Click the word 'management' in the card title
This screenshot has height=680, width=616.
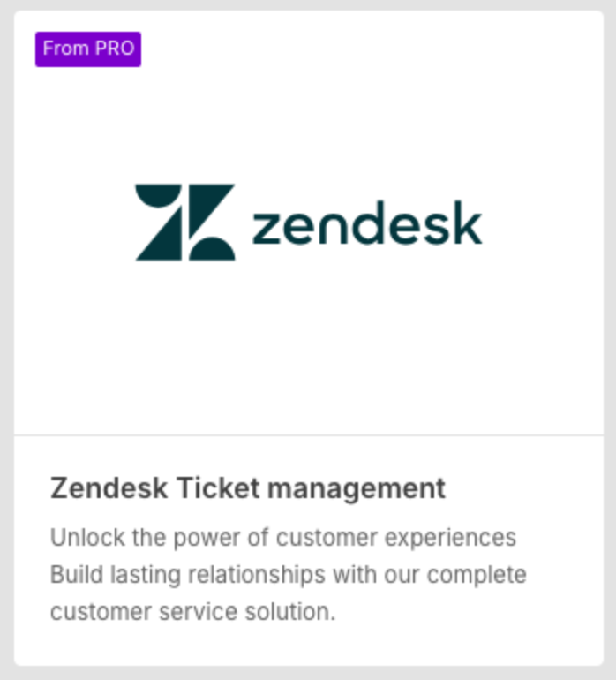(x=357, y=490)
